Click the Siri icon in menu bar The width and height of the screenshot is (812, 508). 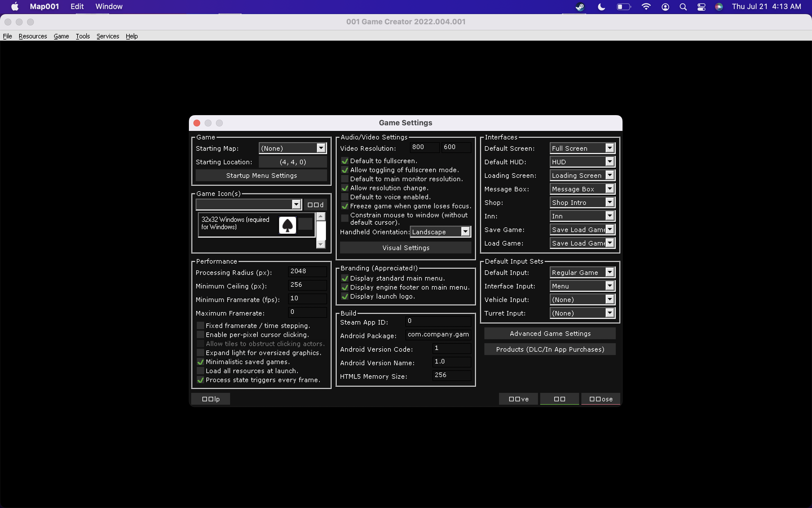coord(719,7)
